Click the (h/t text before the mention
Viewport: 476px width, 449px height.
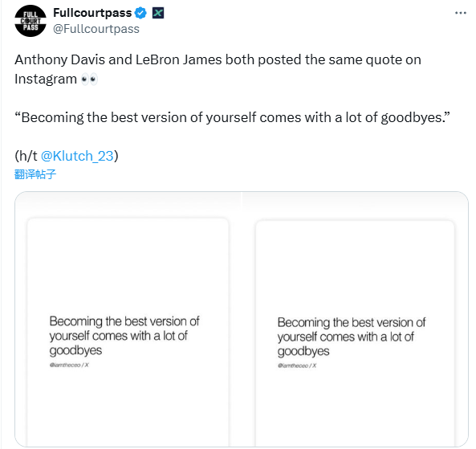tap(26, 156)
